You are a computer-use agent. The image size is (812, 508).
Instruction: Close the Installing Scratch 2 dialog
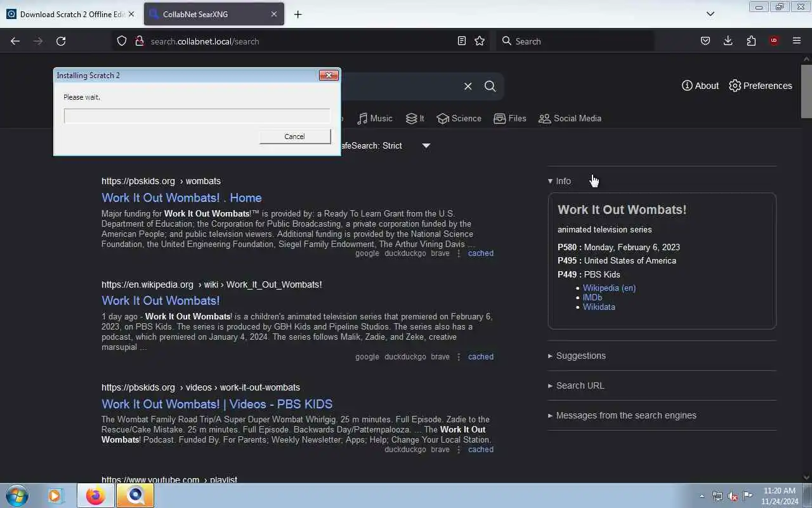329,75
